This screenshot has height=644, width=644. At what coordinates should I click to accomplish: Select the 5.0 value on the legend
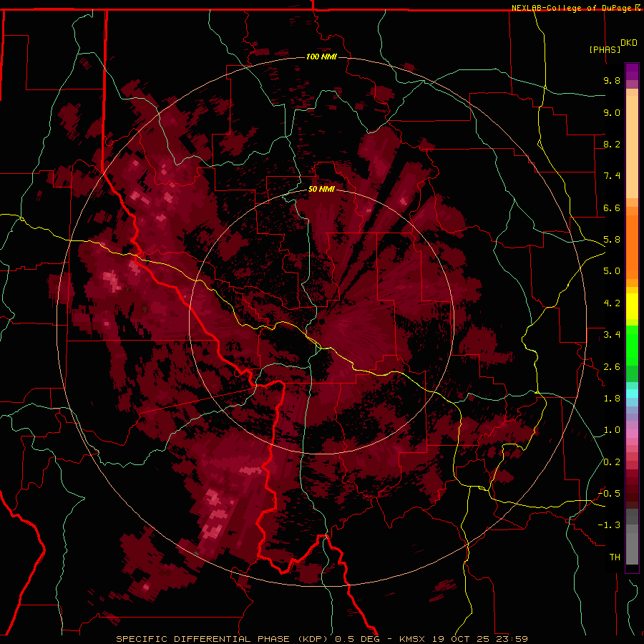612,271
